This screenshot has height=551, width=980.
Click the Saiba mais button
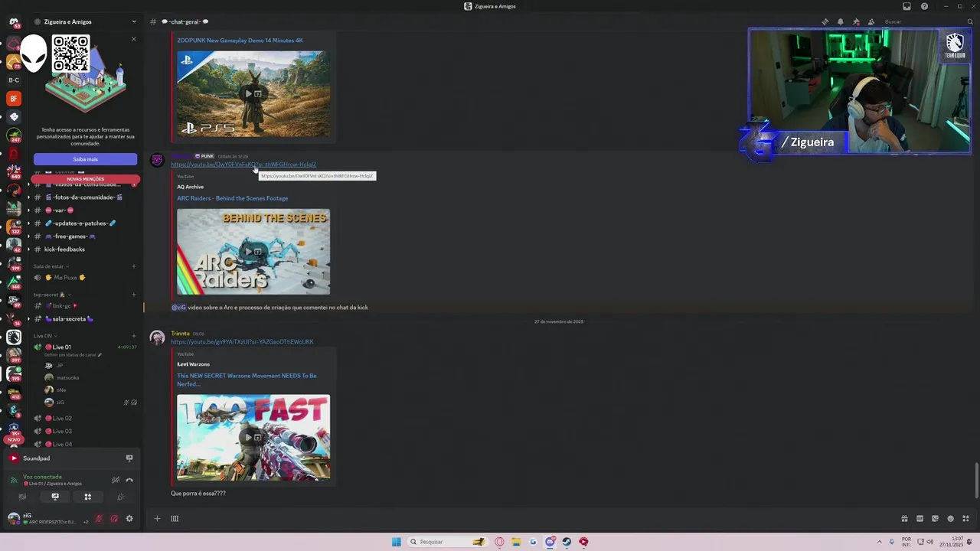[x=85, y=159]
